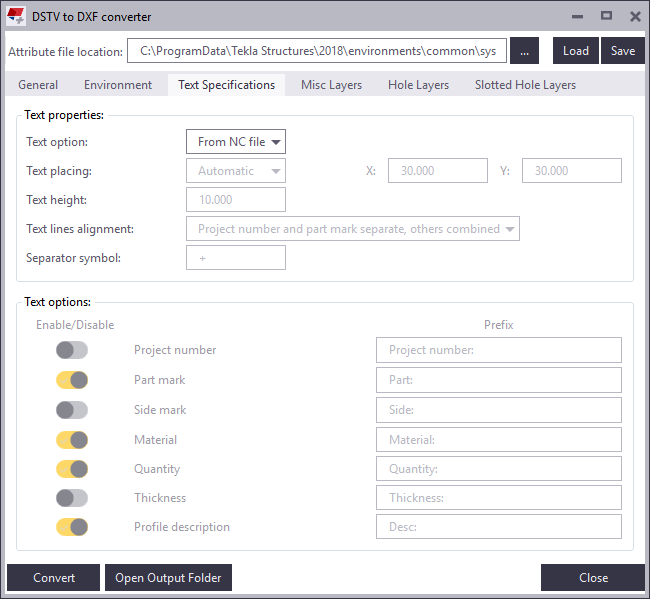The height and width of the screenshot is (599, 650).
Task: Disable the Profile description toggle
Action: click(x=72, y=527)
